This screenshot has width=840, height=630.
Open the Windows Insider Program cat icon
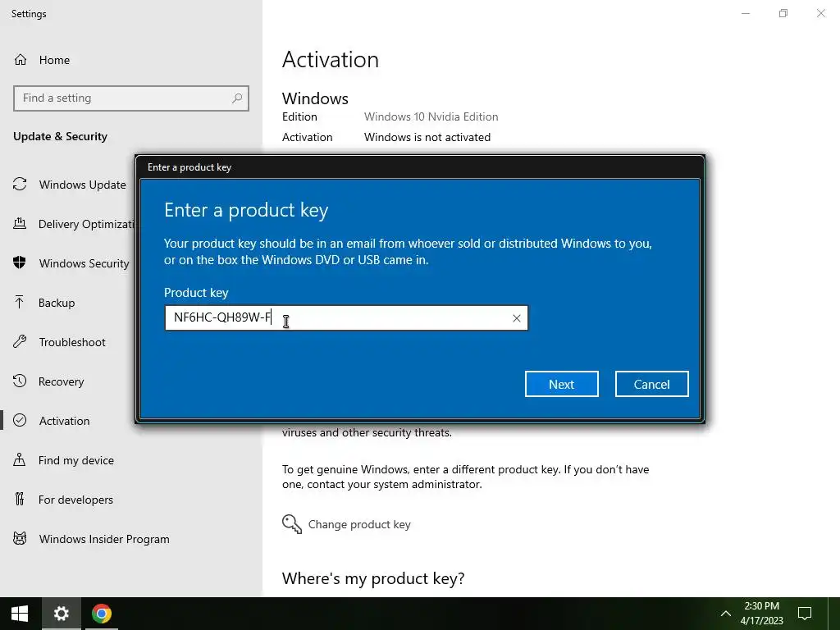20,538
